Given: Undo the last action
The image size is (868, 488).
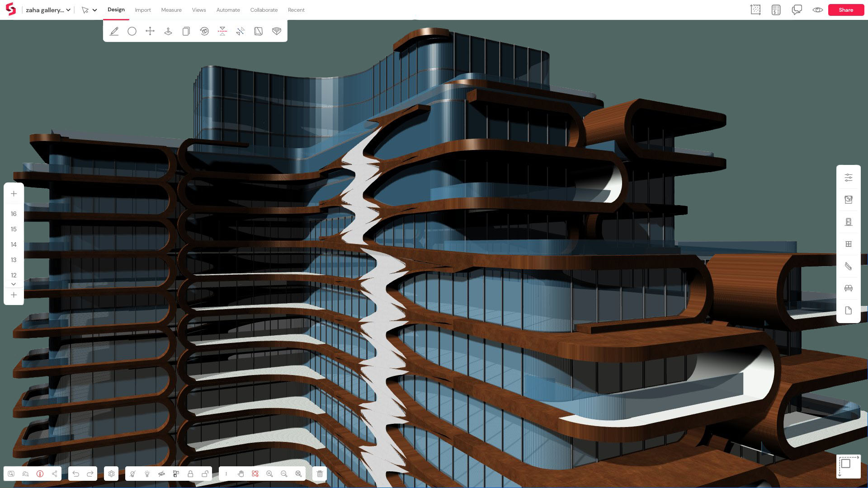Looking at the screenshot, I should click(75, 474).
